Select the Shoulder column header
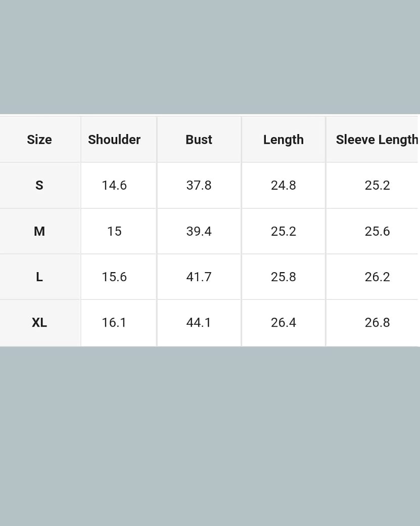The image size is (420, 526). [x=114, y=140]
